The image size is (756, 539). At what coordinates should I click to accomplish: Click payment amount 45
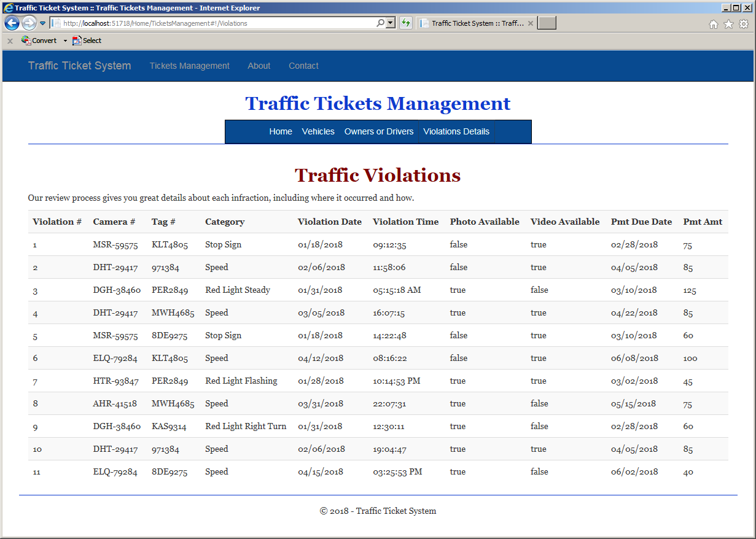(688, 381)
